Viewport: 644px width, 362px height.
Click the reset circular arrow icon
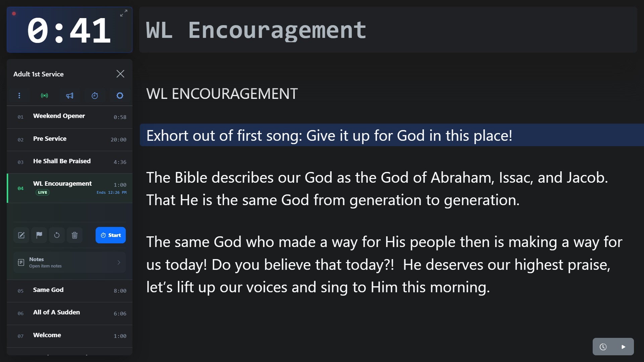tap(57, 235)
